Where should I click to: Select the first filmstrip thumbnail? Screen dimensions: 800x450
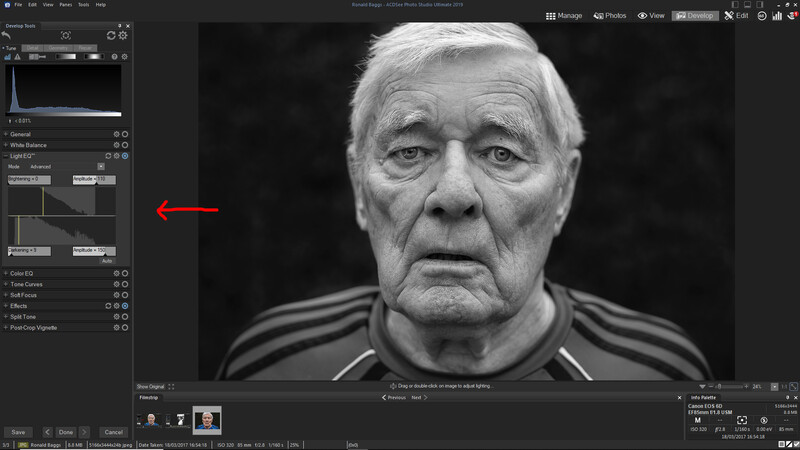[152, 420]
